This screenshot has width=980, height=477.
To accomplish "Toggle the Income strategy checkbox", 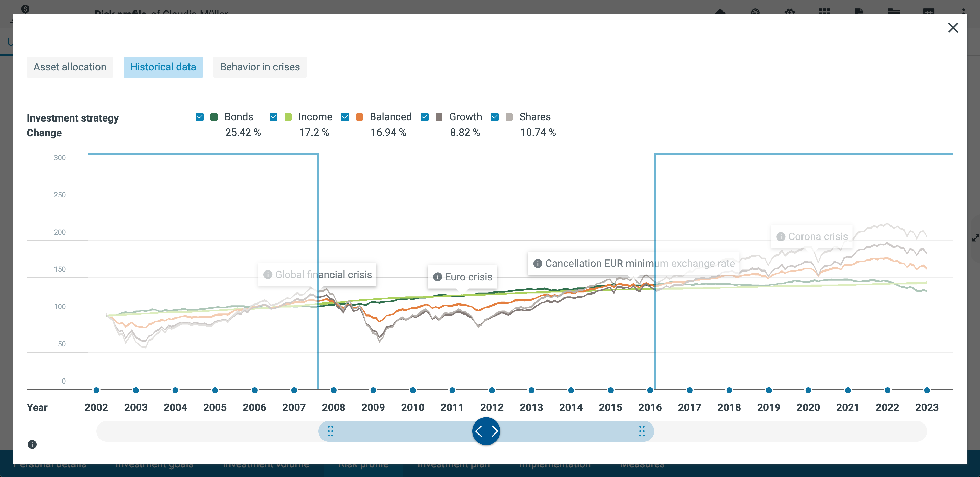I will coord(274,117).
